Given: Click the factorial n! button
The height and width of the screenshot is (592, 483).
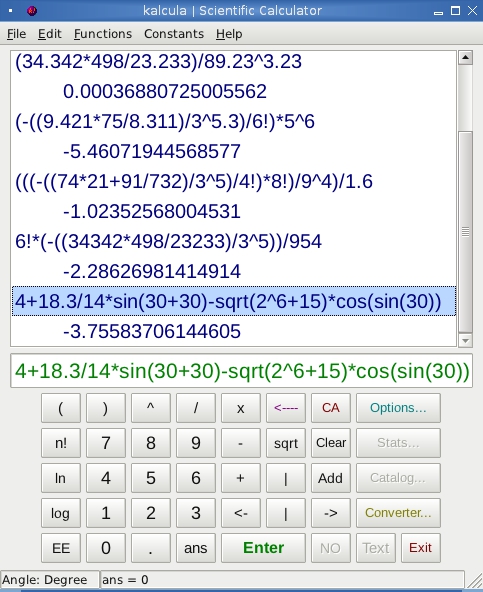Looking at the screenshot, I should 61,443.
